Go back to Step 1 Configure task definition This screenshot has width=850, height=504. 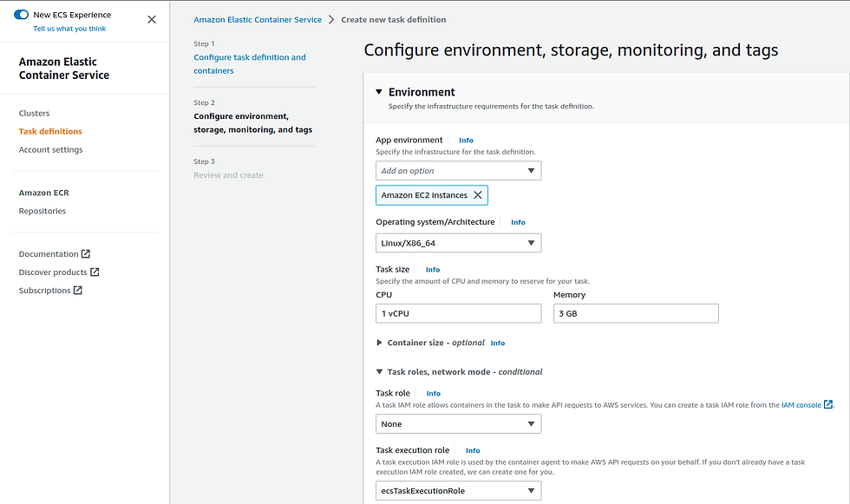[250, 64]
